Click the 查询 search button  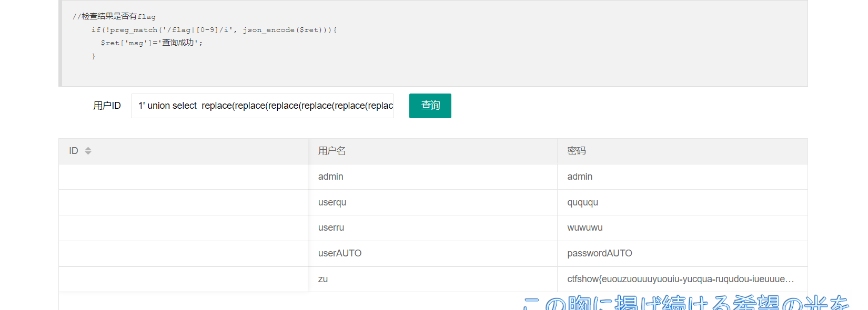[430, 106]
